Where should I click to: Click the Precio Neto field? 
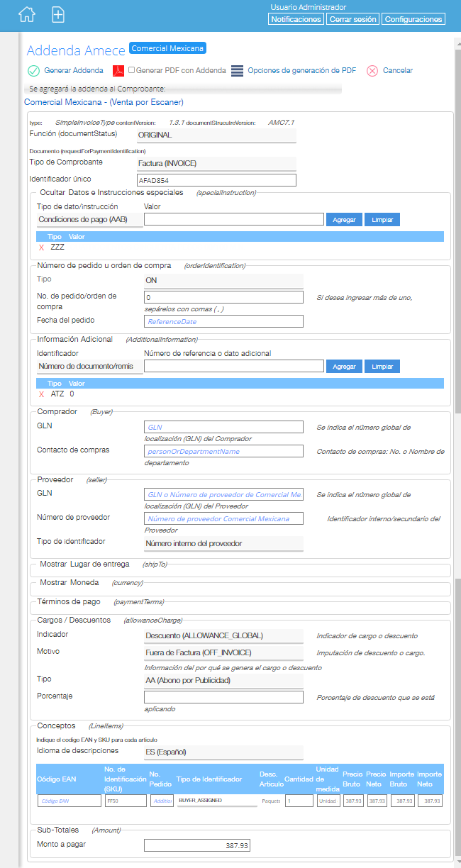click(377, 800)
